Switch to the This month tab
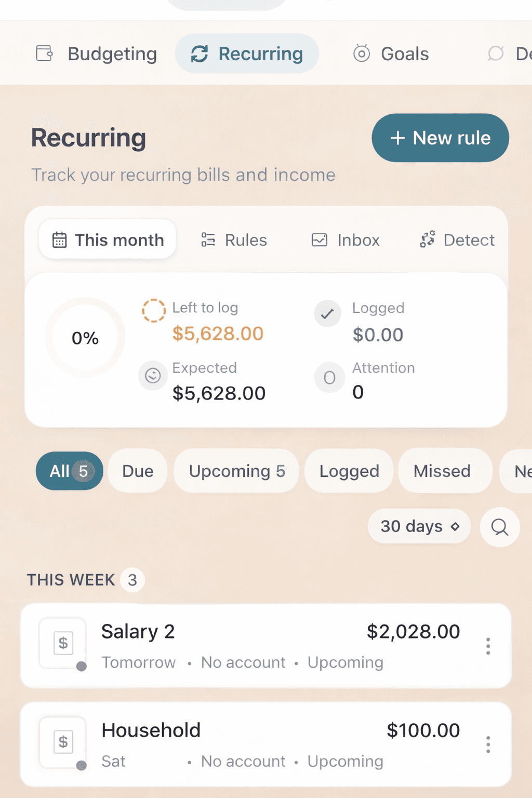The height and width of the screenshot is (798, 532). pos(107,240)
